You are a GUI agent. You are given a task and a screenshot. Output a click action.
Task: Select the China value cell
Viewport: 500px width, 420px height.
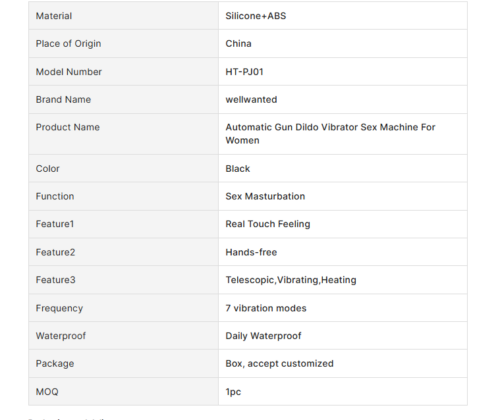[x=343, y=44]
